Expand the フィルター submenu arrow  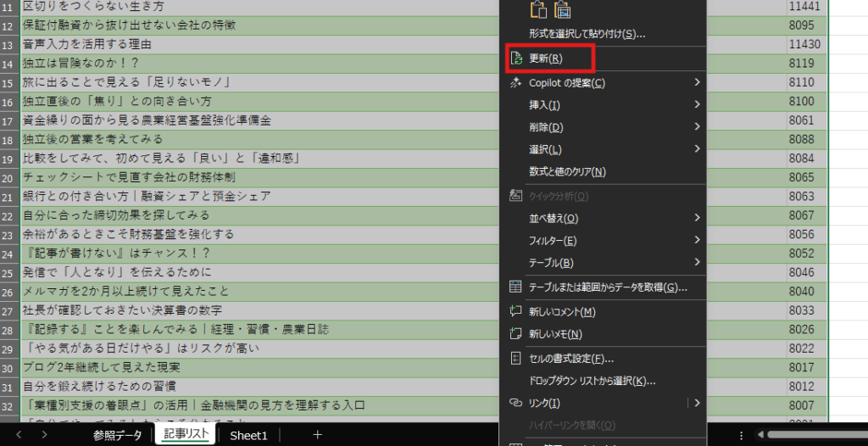pyautogui.click(x=697, y=241)
